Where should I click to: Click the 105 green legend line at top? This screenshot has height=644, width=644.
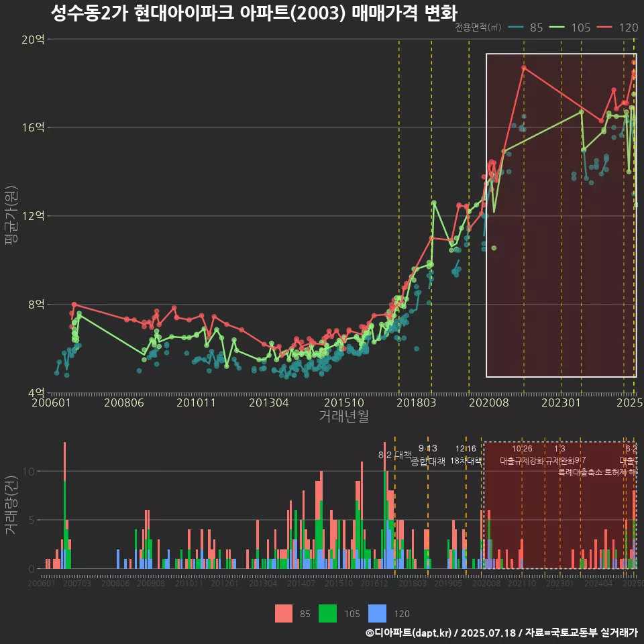(x=557, y=28)
